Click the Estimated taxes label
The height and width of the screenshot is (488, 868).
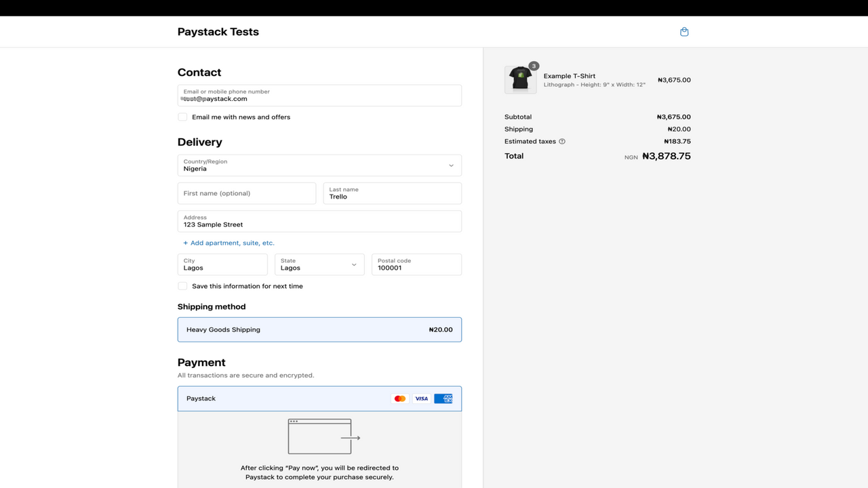click(x=530, y=142)
